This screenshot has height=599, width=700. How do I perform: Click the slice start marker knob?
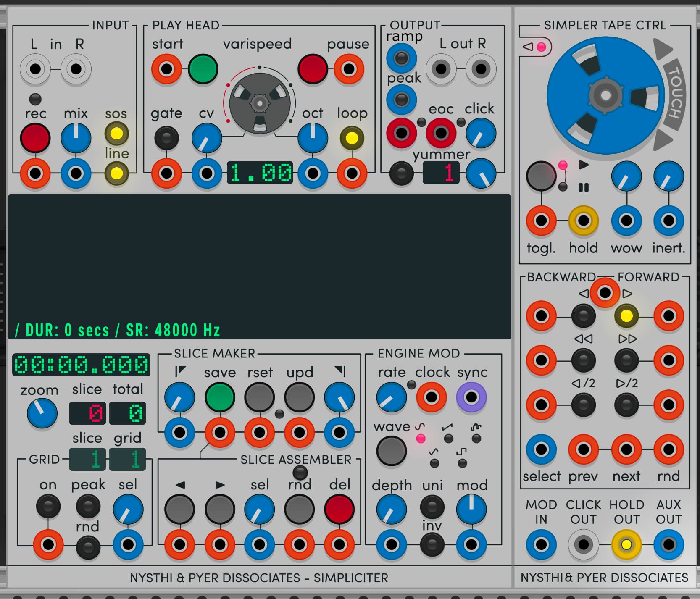click(180, 397)
